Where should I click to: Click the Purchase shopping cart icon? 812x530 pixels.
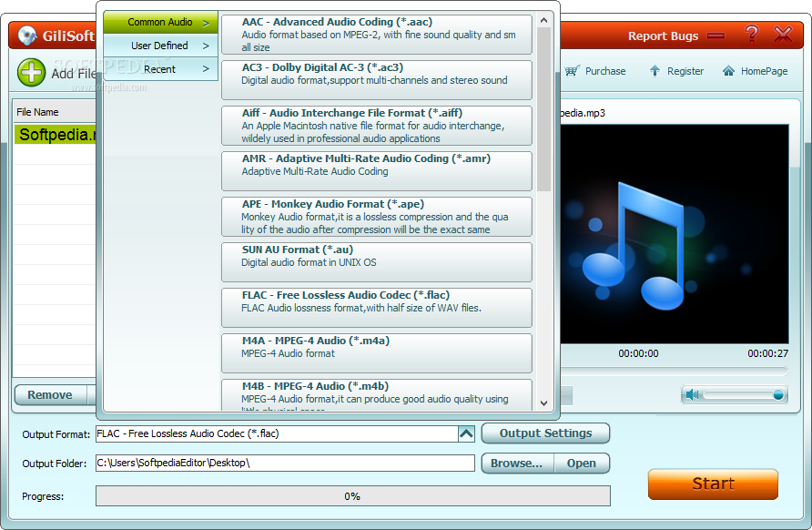click(572, 71)
